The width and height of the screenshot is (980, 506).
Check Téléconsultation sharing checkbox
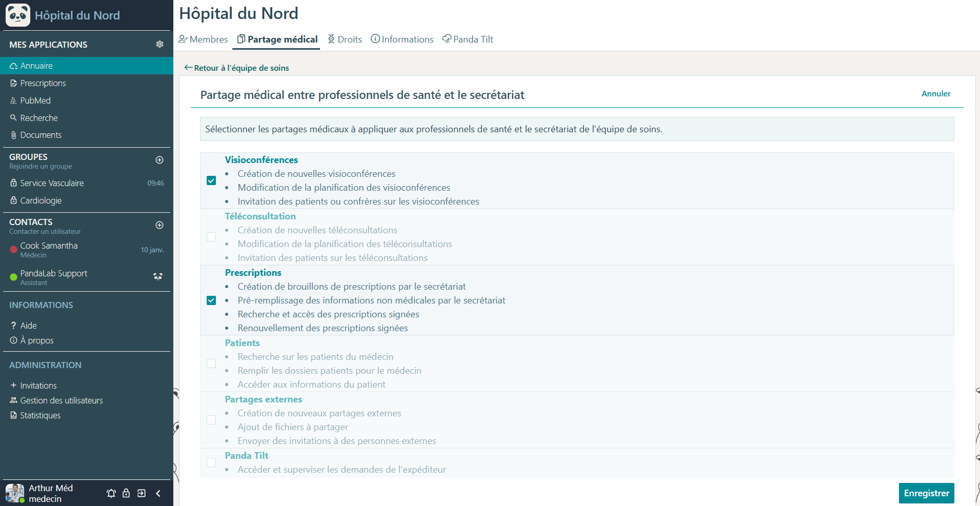(211, 237)
